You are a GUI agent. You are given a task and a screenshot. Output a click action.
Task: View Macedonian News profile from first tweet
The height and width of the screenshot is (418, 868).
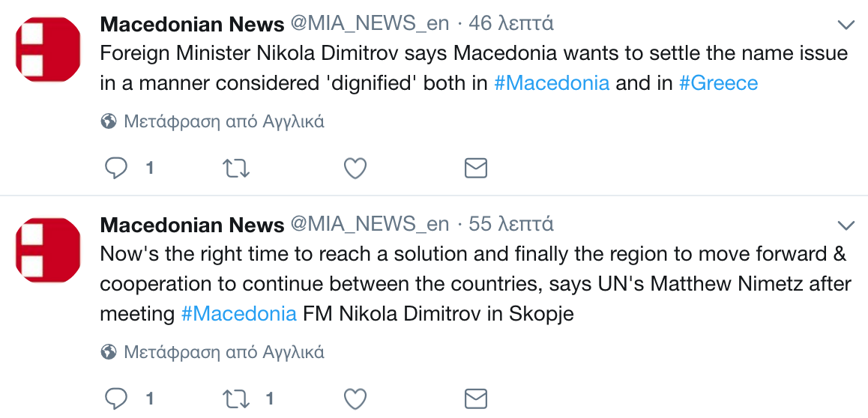192,24
